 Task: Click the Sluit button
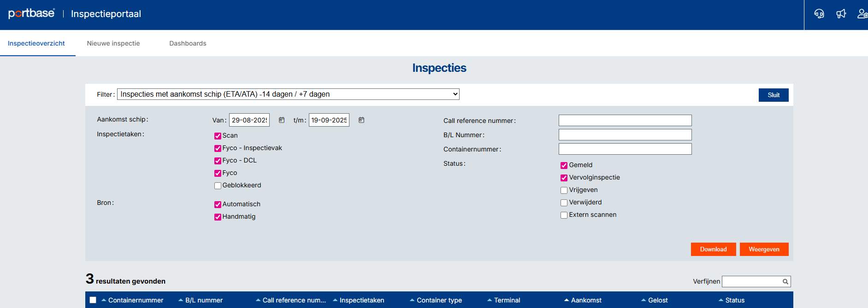pos(774,95)
